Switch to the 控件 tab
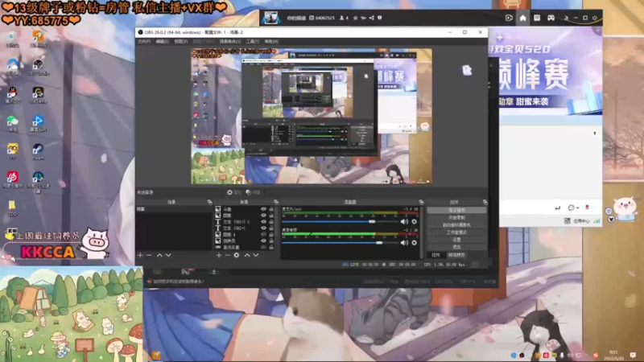The width and height of the screenshot is (644, 362). click(436, 255)
